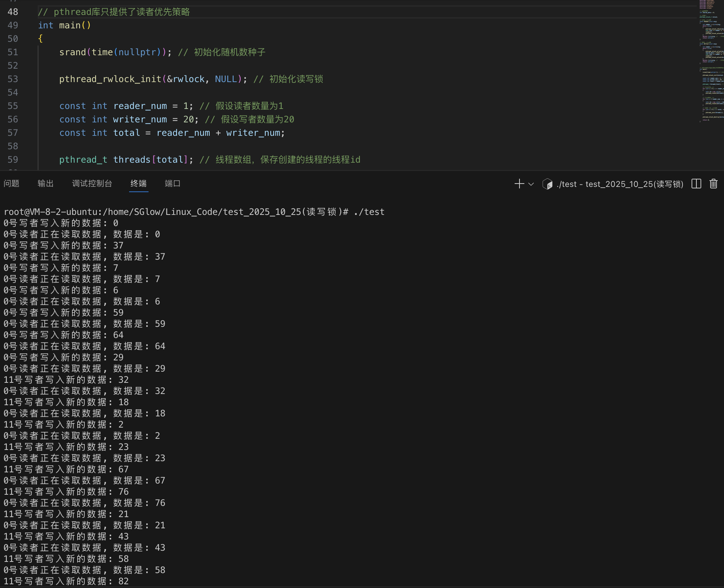This screenshot has width=724, height=588.
Task: Click the bash shell icon beside ./test
Action: [547, 184]
